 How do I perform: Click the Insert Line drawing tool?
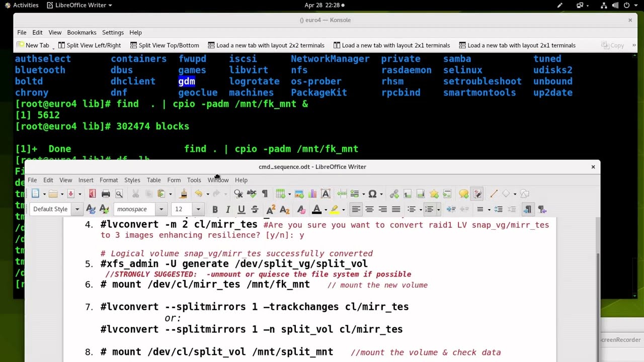[494, 194]
